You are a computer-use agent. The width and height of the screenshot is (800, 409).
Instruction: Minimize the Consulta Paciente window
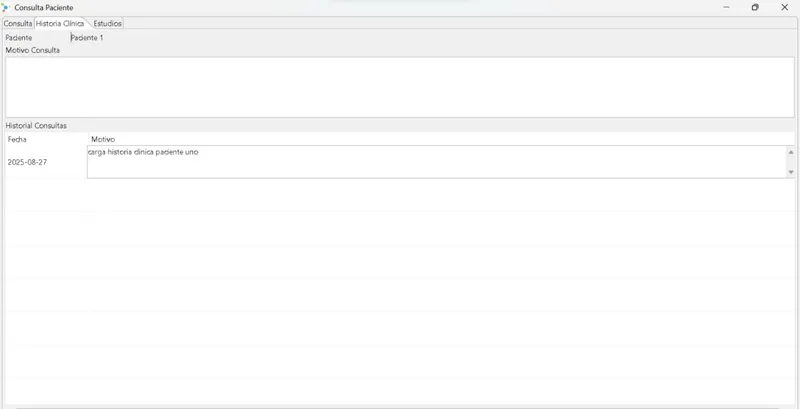[726, 7]
